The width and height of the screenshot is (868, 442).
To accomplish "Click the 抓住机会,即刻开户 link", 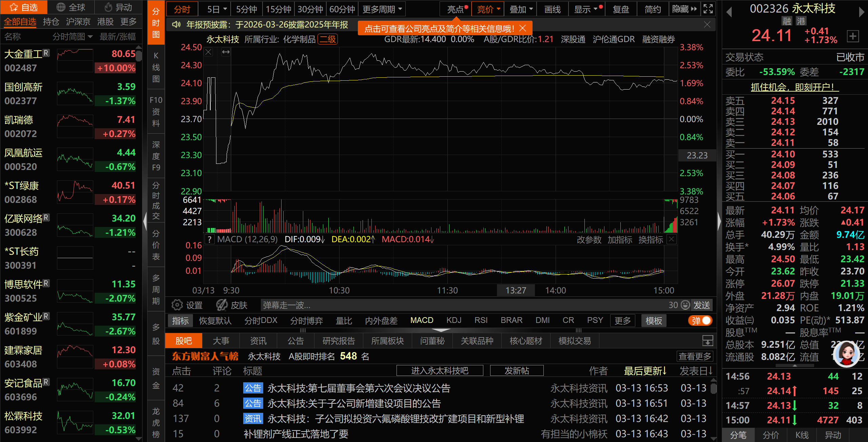I will coord(794,87).
